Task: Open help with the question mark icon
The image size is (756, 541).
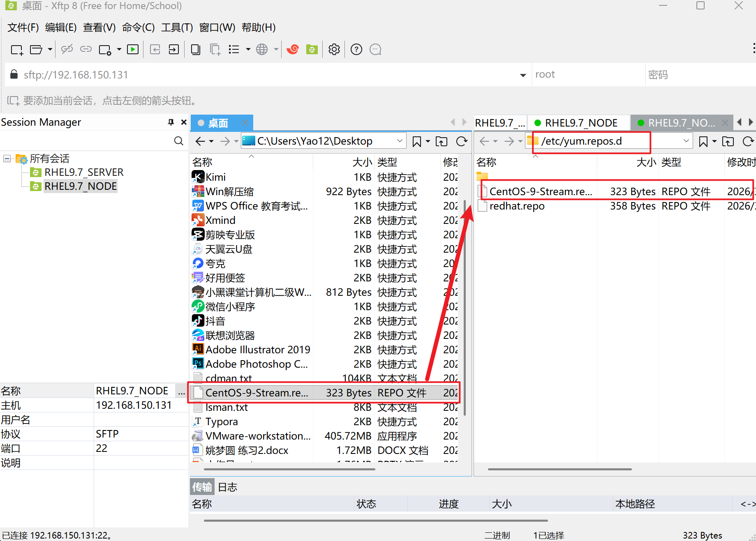Action: click(x=356, y=50)
